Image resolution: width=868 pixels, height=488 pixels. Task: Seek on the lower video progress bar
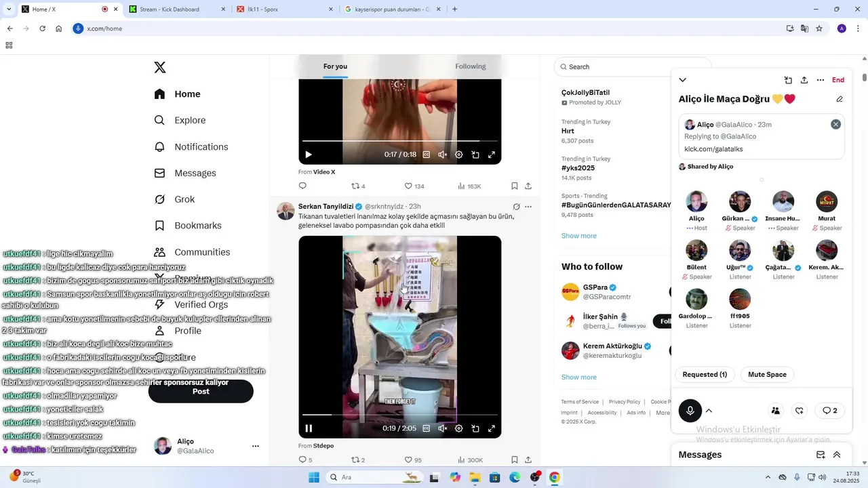[x=400, y=414]
